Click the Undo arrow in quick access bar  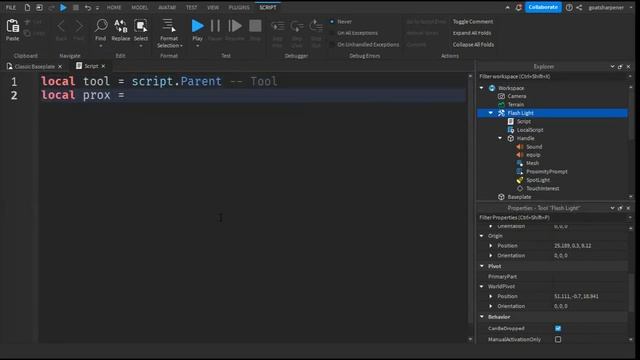[88, 7]
